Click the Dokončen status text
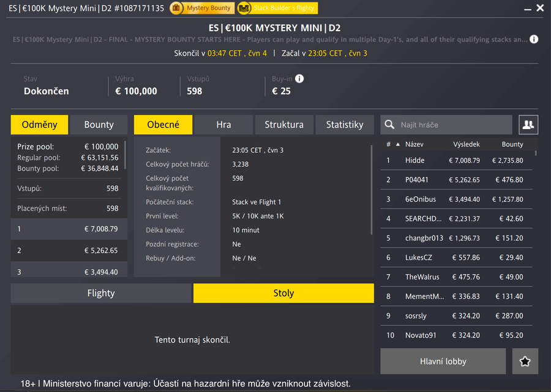The width and height of the screenshot is (551, 392). click(x=47, y=91)
